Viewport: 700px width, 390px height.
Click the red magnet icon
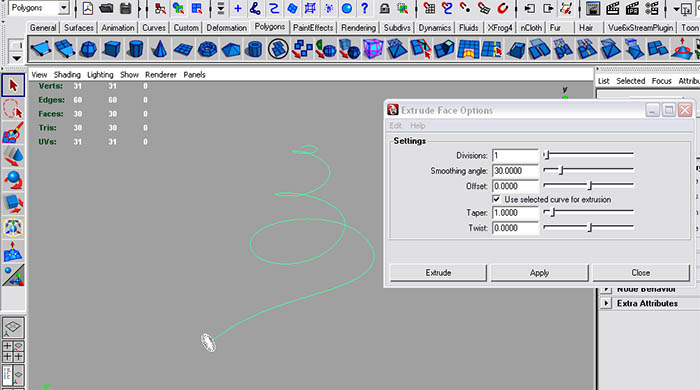(x=503, y=8)
